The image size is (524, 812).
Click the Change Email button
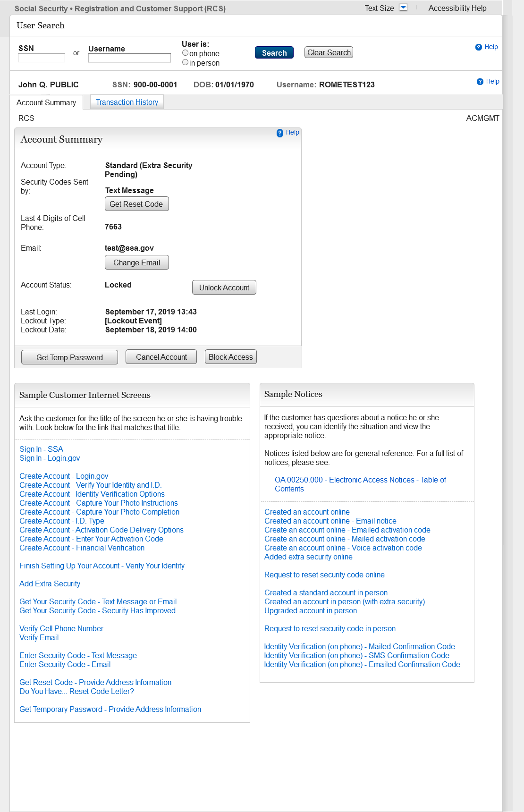[137, 262]
